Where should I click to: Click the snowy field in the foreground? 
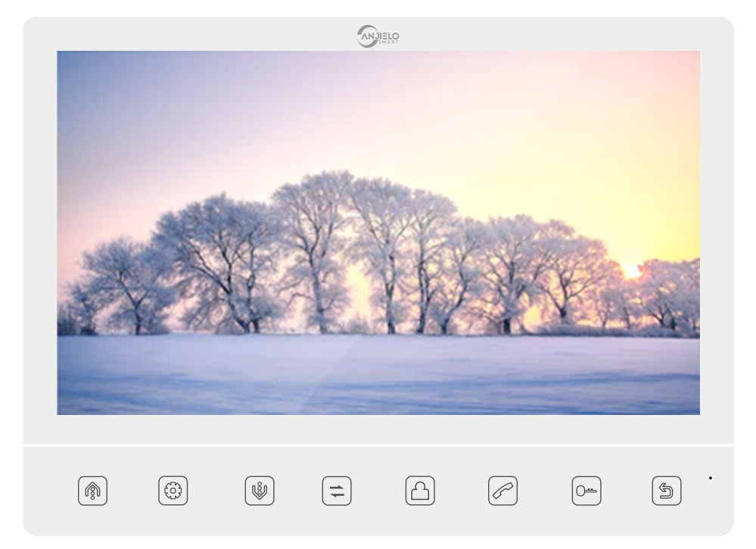378,375
